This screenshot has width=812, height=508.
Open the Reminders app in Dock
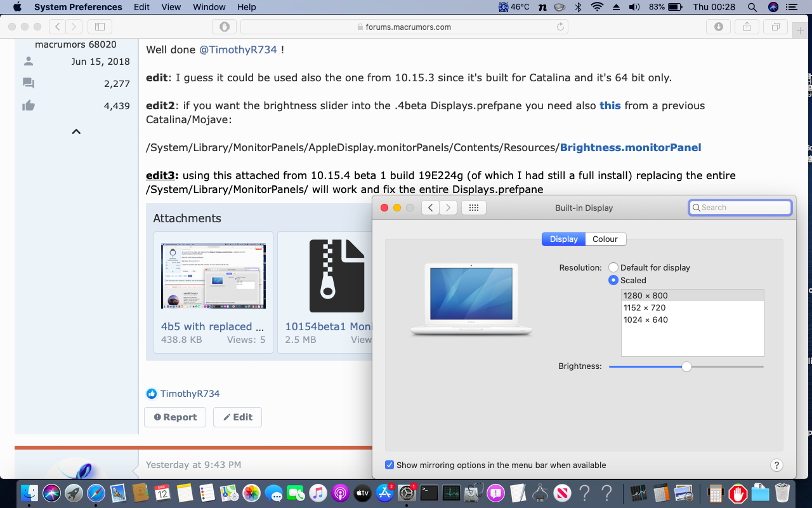[207, 492]
